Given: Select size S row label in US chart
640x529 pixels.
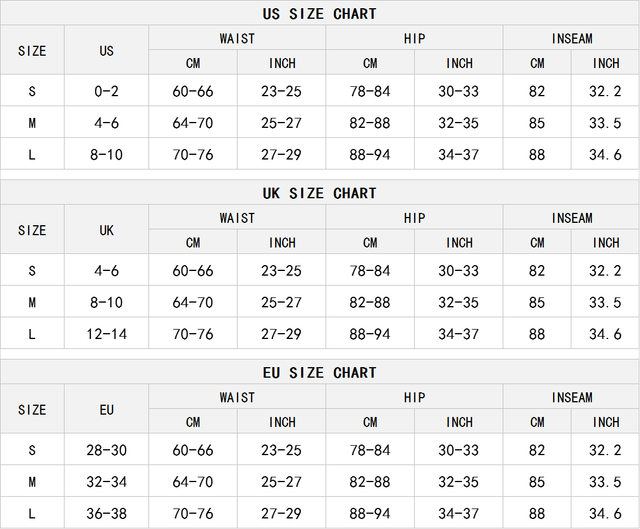Looking at the screenshot, I should (x=32, y=91).
